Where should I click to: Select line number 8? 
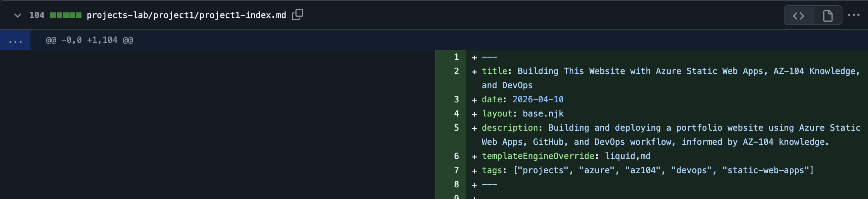click(x=456, y=184)
